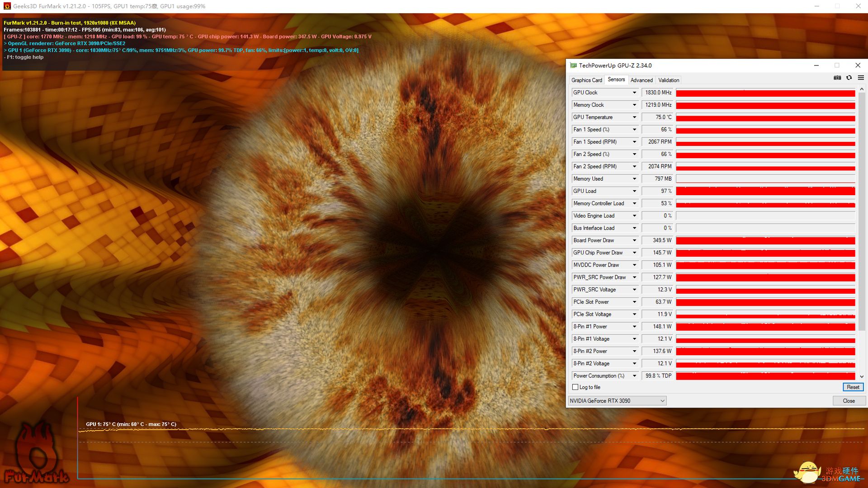This screenshot has width=868, height=488.
Task: Click the scrollbar up arrow
Action: pyautogui.click(x=862, y=89)
